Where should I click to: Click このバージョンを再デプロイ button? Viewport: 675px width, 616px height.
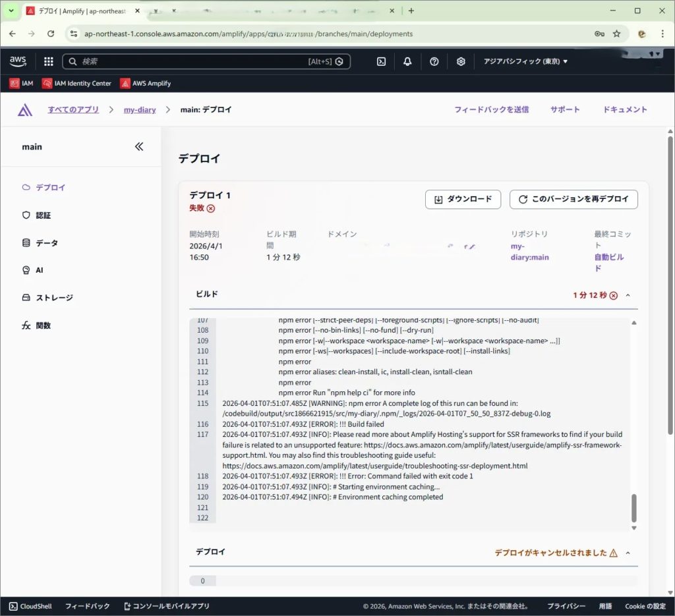[x=573, y=199]
